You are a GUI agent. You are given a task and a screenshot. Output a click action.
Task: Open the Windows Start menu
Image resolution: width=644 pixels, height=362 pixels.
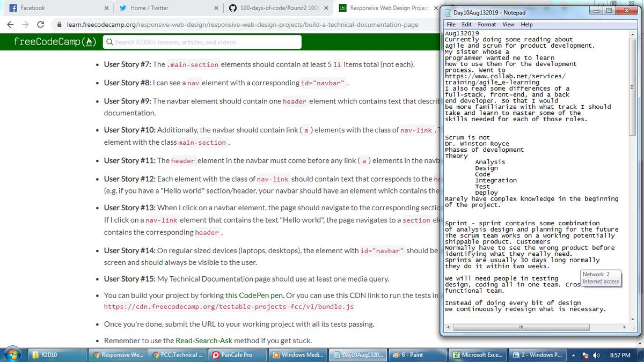pyautogui.click(x=13, y=354)
